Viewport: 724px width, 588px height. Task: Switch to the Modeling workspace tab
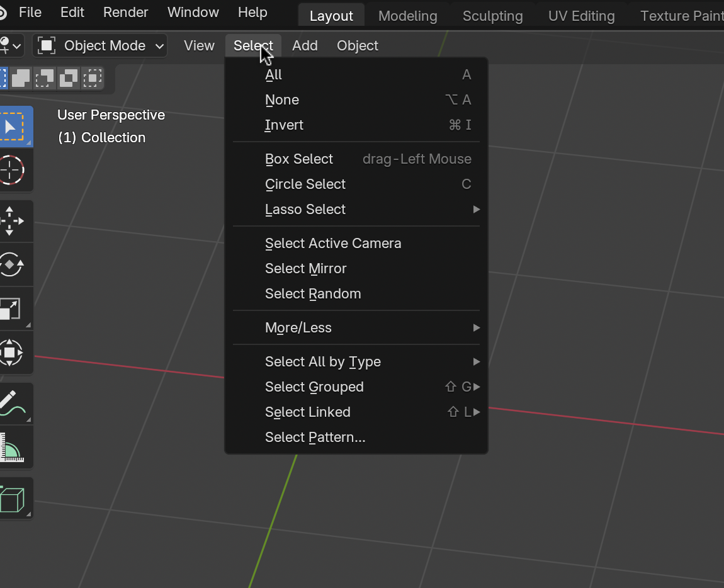point(408,16)
